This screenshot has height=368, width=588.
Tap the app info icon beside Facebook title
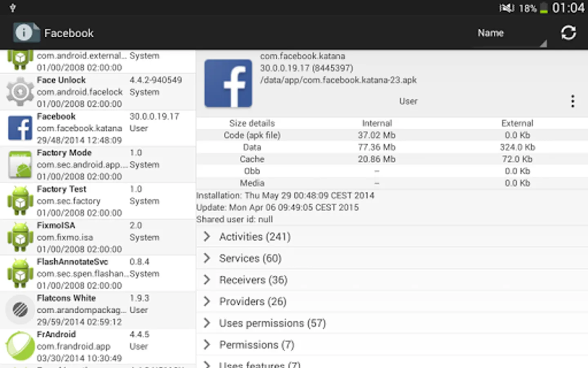click(26, 32)
